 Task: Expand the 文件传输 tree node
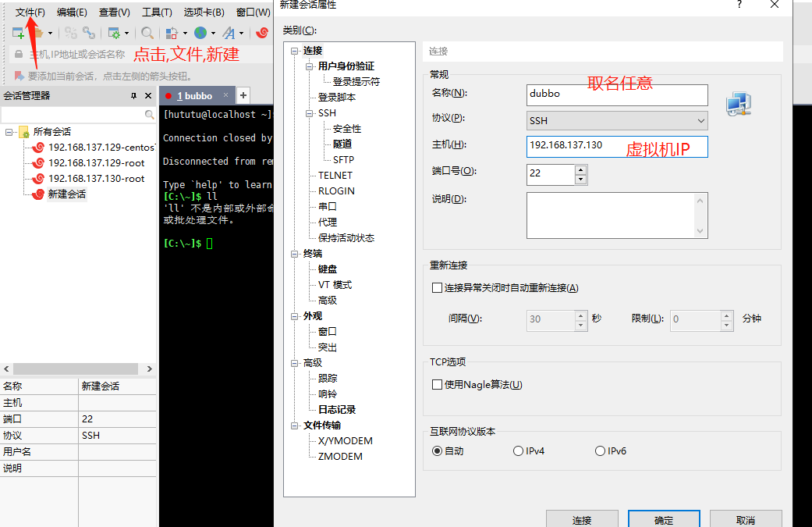[296, 425]
